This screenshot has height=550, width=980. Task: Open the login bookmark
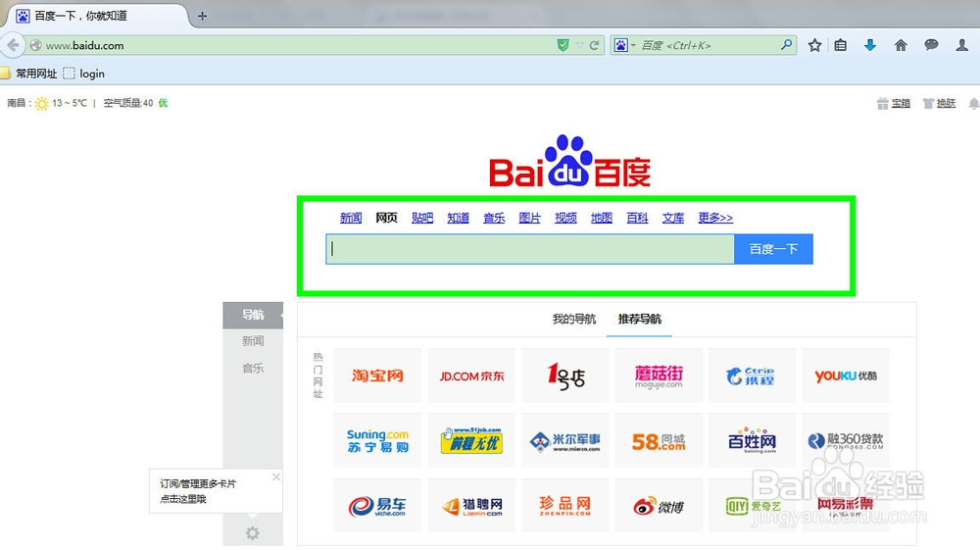(83, 74)
